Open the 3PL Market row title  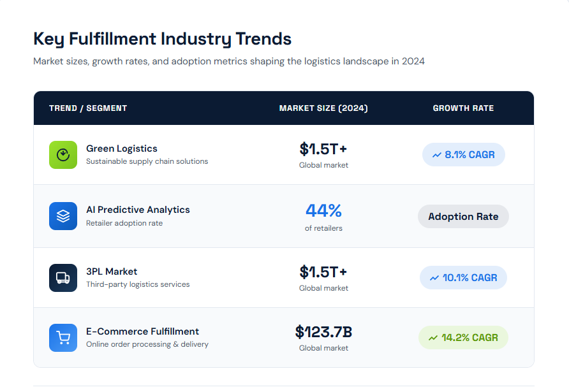coord(112,272)
